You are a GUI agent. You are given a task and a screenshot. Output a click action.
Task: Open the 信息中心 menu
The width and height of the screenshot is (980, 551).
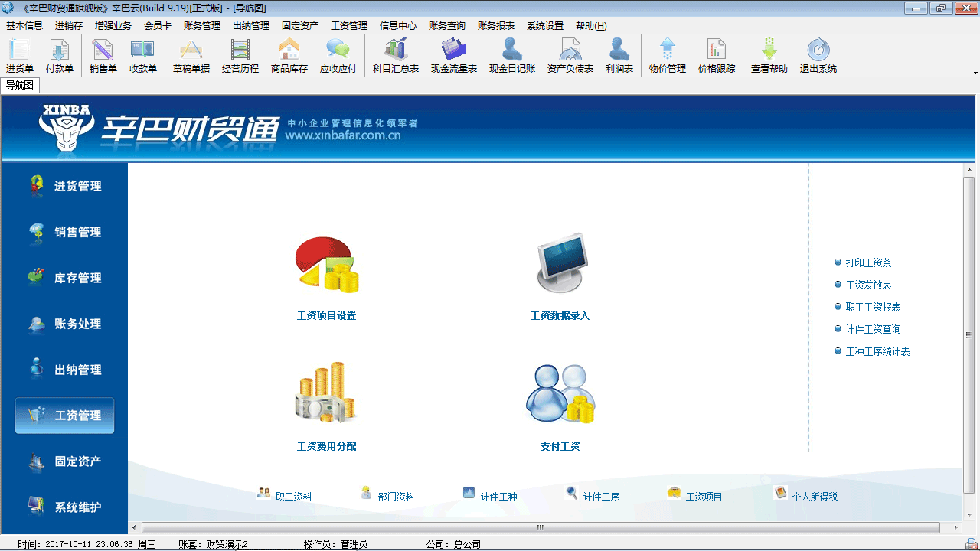(398, 25)
